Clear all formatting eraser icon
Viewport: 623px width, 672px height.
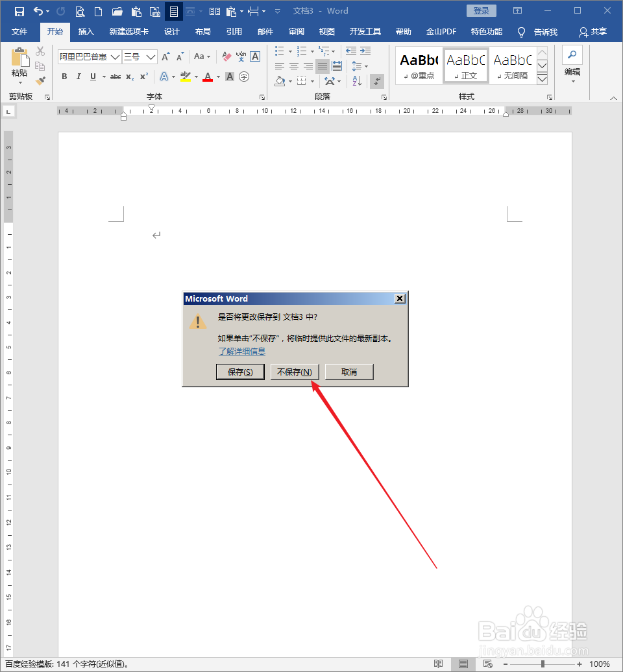[x=226, y=56]
